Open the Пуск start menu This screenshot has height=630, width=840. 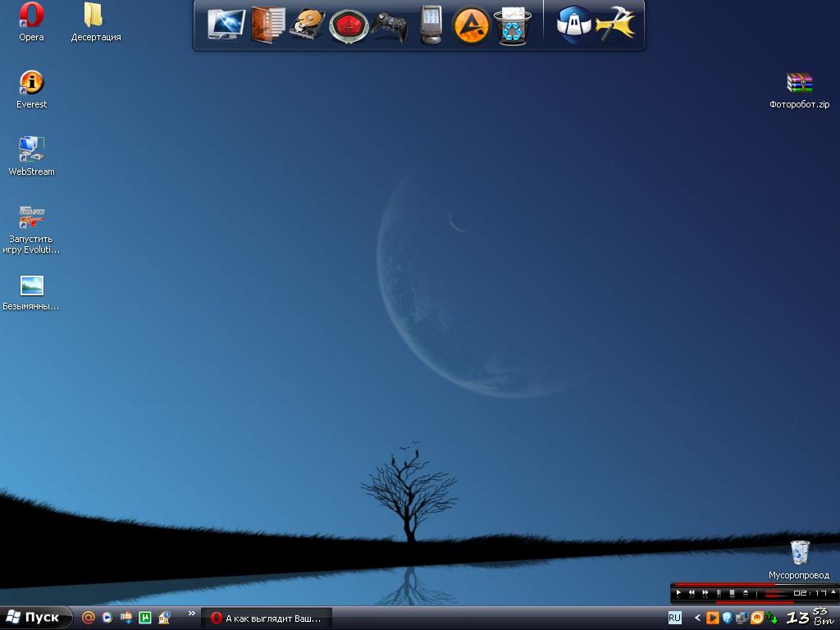[x=33, y=618]
